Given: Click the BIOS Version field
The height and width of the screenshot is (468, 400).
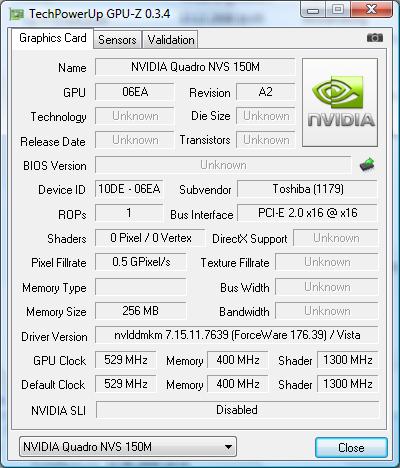Looking at the screenshot, I should pyautogui.click(x=223, y=165).
